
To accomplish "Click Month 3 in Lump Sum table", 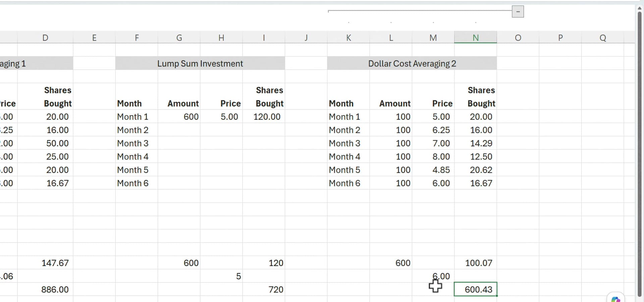I will (x=137, y=143).
